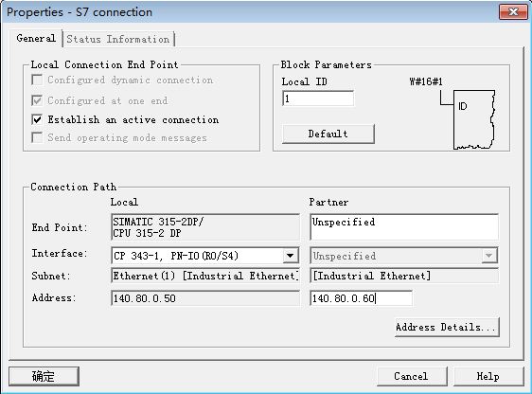Open Help for this dialog
532x394 pixels.
(488, 376)
